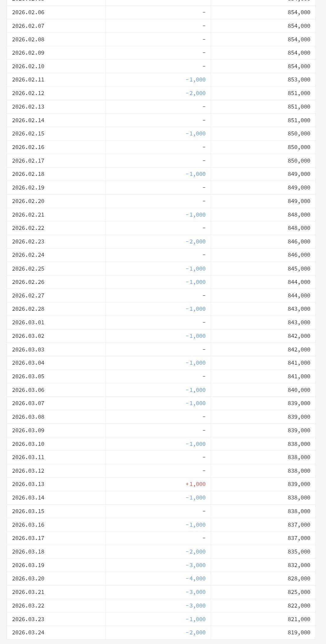326x644 pixels.
Task: Click the 2026.03.01 date cell
Action: tap(28, 322)
